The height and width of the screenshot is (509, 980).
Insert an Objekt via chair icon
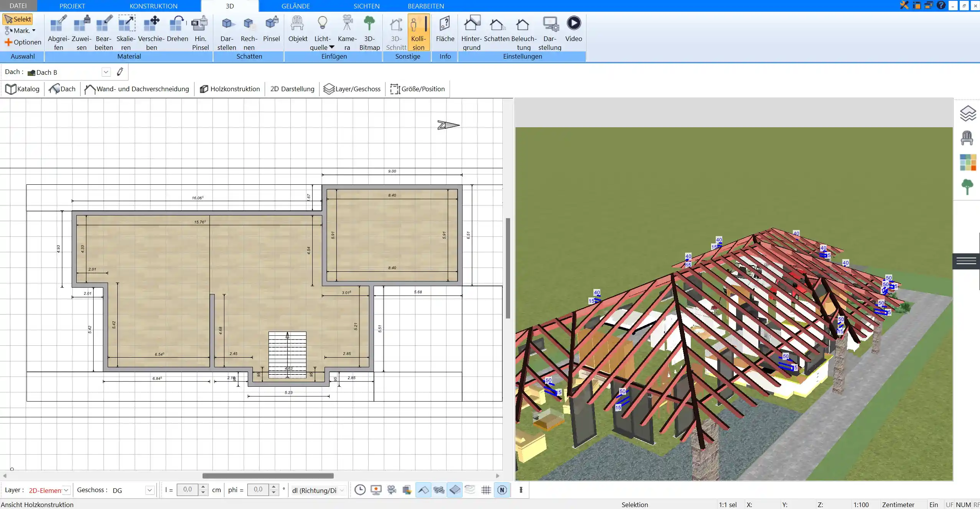pyautogui.click(x=298, y=29)
